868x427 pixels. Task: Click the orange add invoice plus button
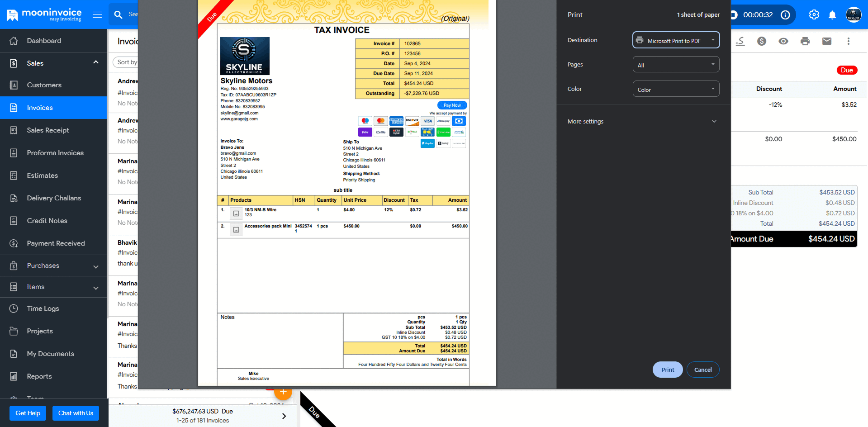coord(283,392)
